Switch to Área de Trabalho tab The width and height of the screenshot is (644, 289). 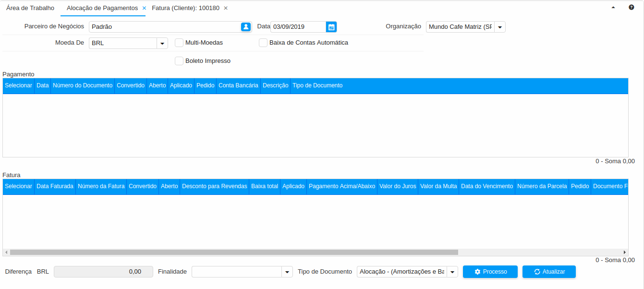coord(30,8)
